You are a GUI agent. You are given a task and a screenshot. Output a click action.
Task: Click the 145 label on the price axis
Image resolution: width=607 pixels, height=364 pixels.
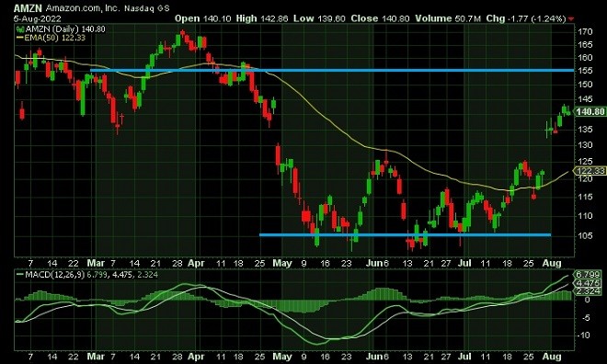tap(585, 99)
